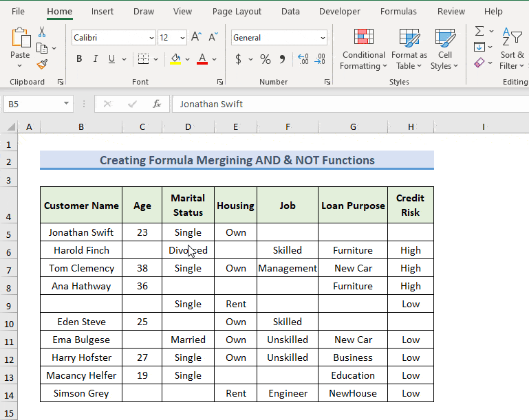Click the Copy icon
The image size is (529, 420).
coord(42,49)
